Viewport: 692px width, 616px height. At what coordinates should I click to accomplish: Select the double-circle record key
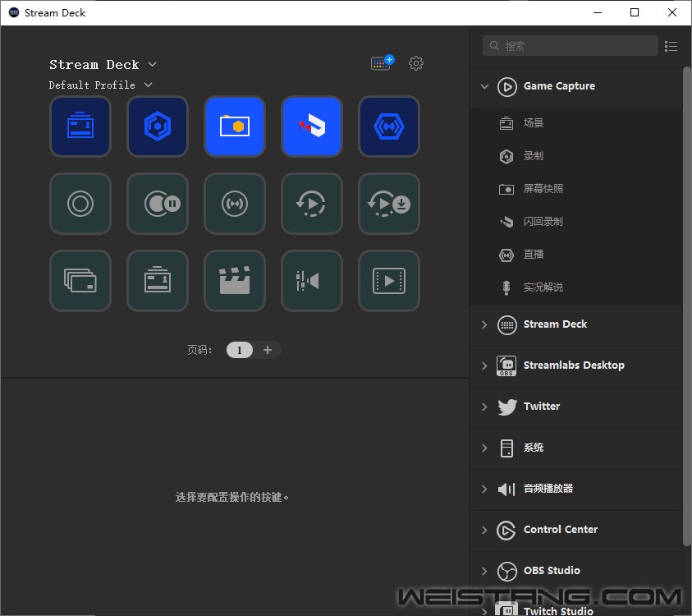(x=80, y=204)
